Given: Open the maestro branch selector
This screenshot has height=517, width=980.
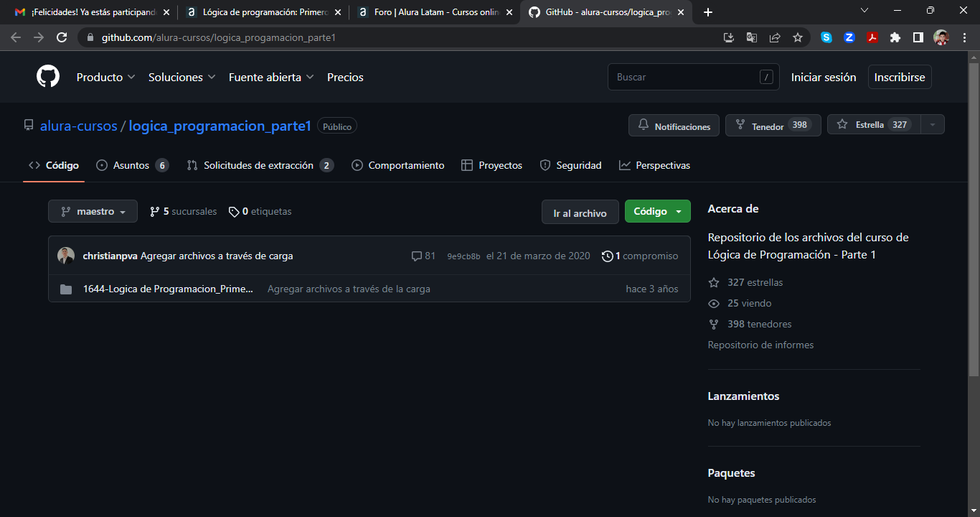Looking at the screenshot, I should [x=93, y=211].
